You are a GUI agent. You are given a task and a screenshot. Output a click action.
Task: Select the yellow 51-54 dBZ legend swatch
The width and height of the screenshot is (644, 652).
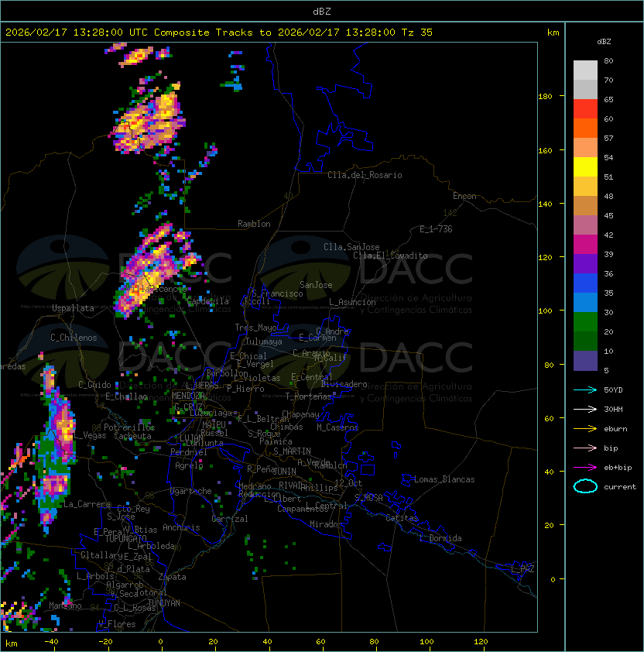[x=585, y=167]
